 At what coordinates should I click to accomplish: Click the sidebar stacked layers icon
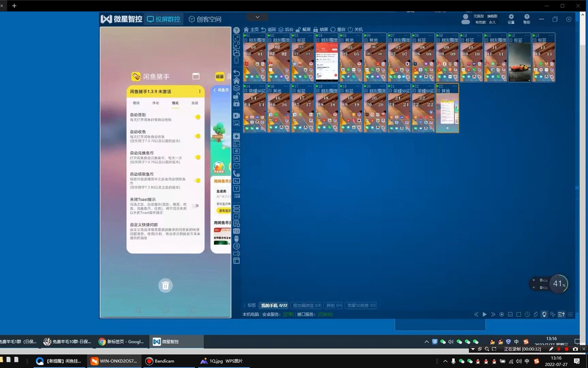(x=236, y=88)
